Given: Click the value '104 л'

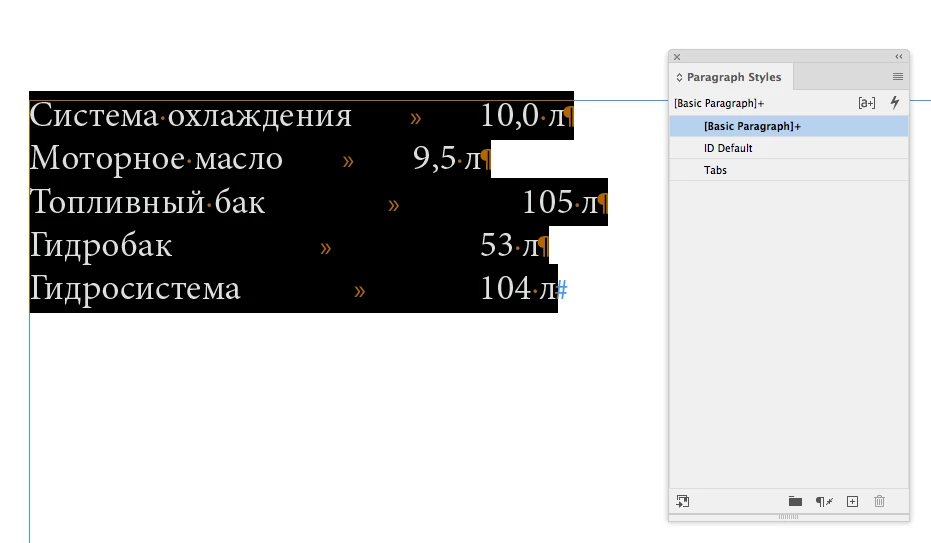Looking at the screenshot, I should pos(518,289).
